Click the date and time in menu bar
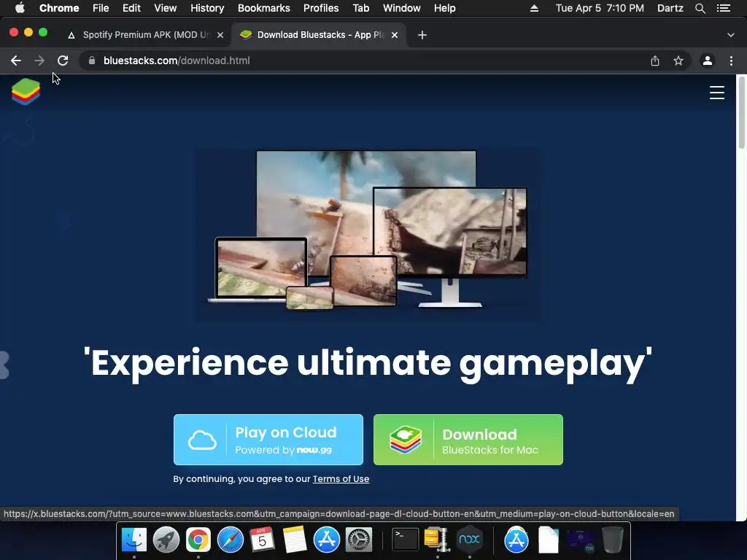The height and width of the screenshot is (560, 747). pos(600,8)
